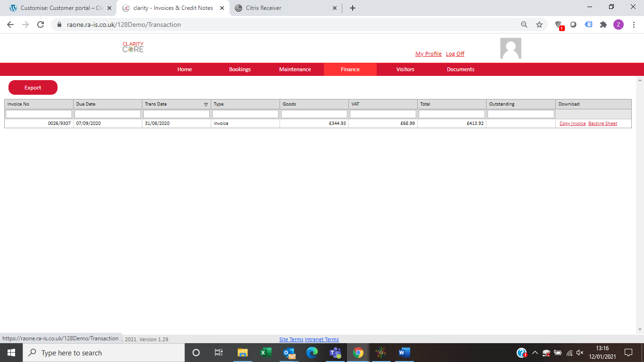Launch Outlook from the taskbar
This screenshot has width=644, height=362.
tap(289, 353)
